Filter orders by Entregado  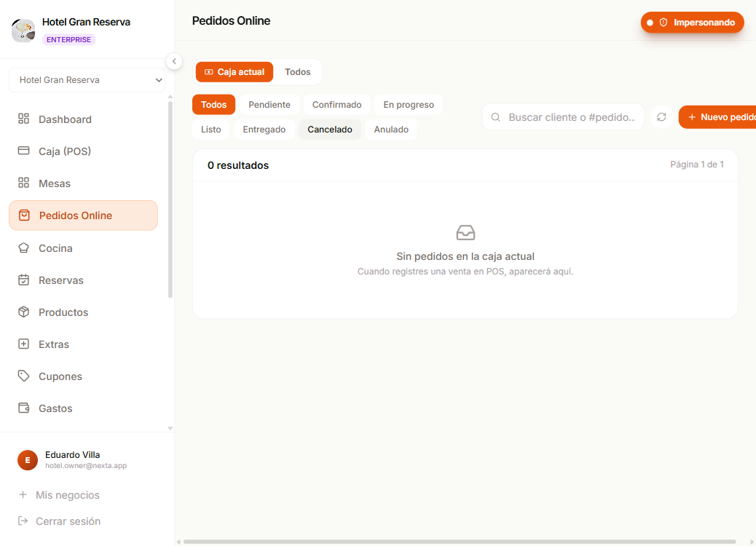coord(264,129)
